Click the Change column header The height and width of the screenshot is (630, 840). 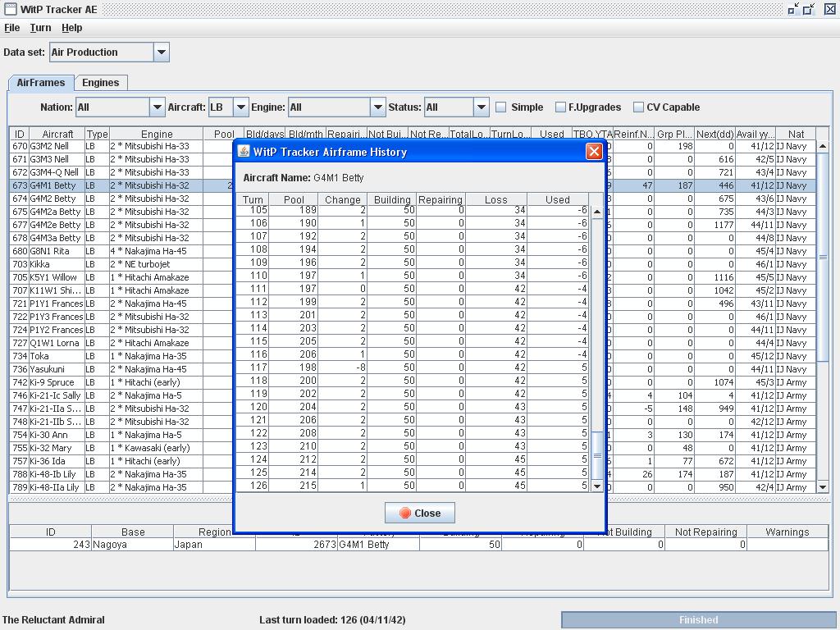(x=342, y=199)
